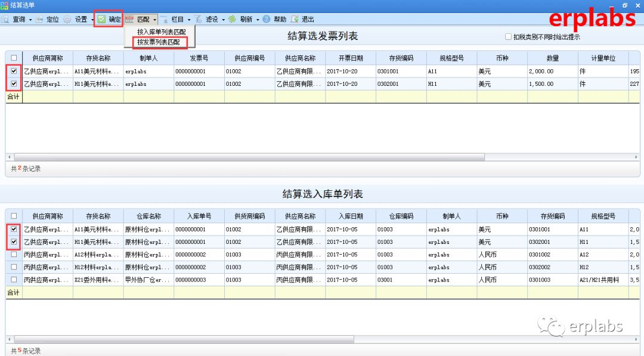Click the 定位 button label
This screenshot has height=356, width=644.
52,19
